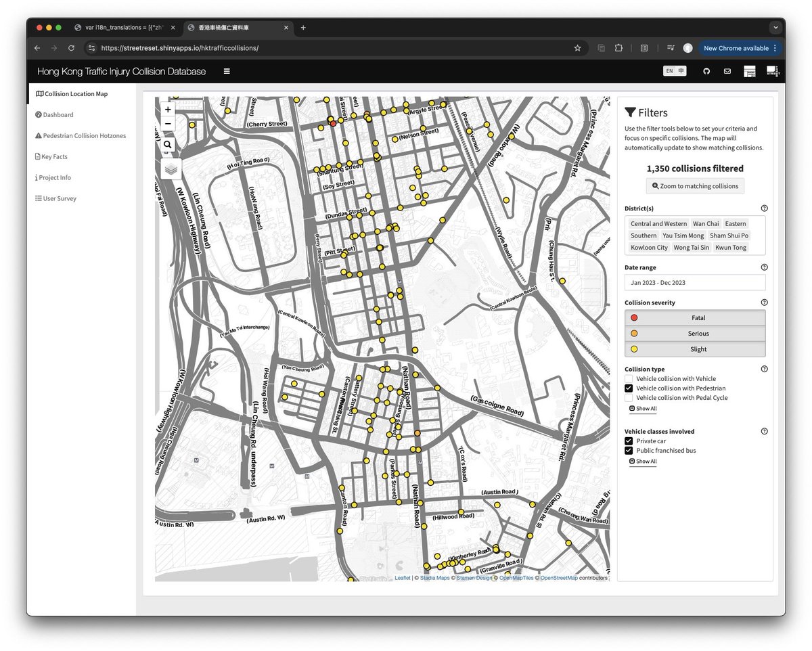Uncheck Public franchised bus vehicle class
This screenshot has width=812, height=651.
(629, 451)
